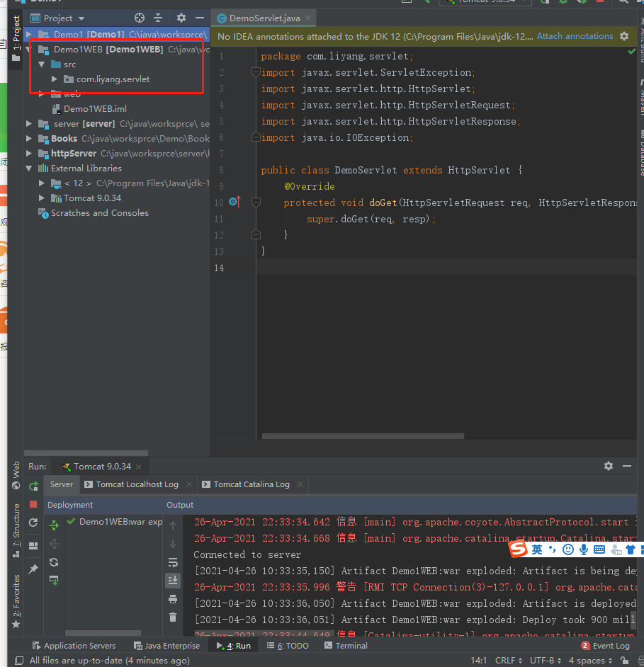Open Sogou voice input microphone
Screen dimensions: 644x667
pyautogui.click(x=584, y=549)
